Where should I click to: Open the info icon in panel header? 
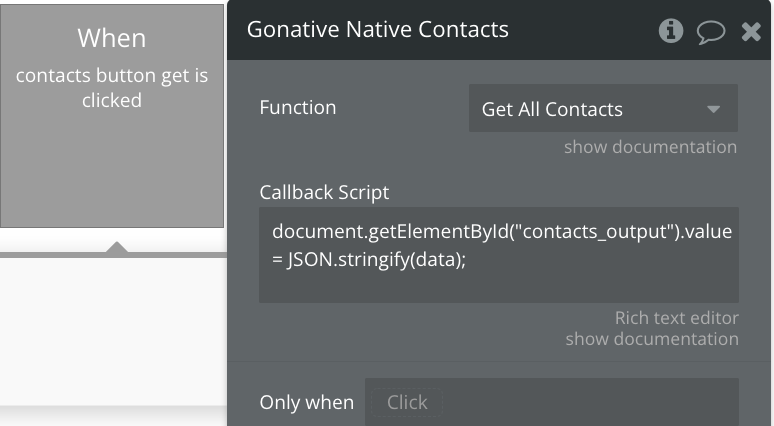671,31
